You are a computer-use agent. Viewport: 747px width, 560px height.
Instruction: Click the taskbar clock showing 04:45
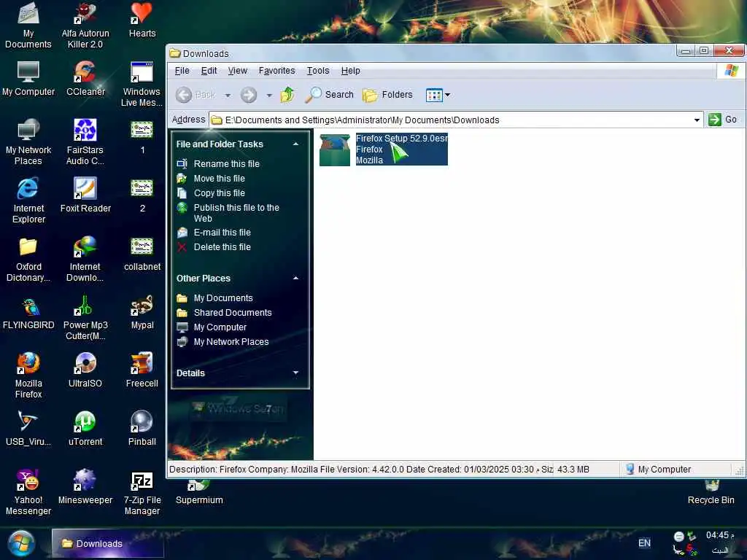(719, 535)
